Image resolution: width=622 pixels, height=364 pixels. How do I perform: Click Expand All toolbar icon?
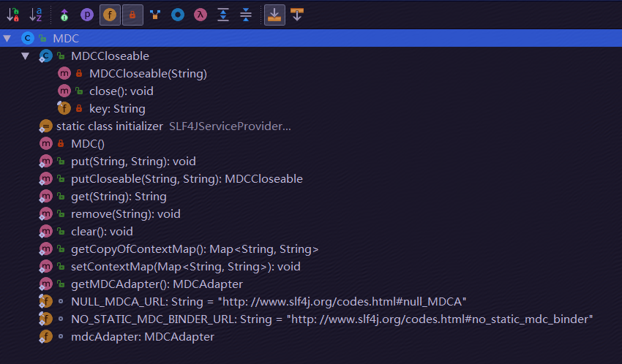coord(223,15)
